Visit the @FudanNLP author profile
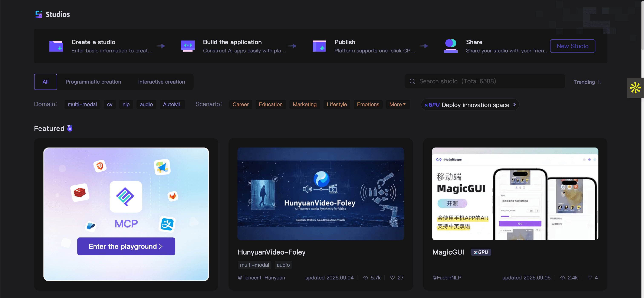Viewport: 644px width, 298px height. pos(447,278)
